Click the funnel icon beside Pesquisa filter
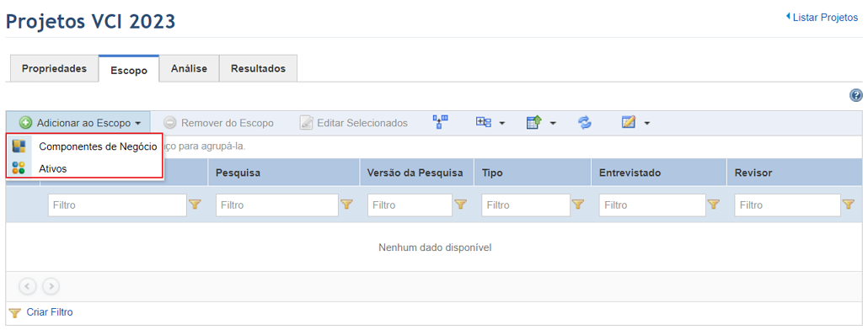 pyautogui.click(x=346, y=205)
